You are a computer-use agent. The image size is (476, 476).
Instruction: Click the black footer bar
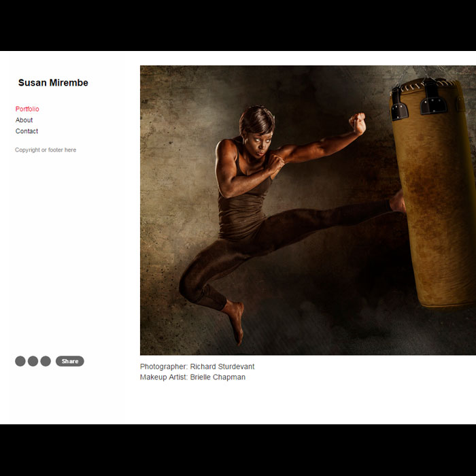238,450
